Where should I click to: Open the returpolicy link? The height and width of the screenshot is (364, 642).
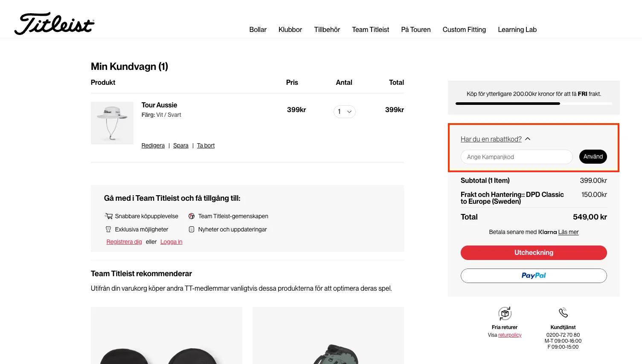510,335
